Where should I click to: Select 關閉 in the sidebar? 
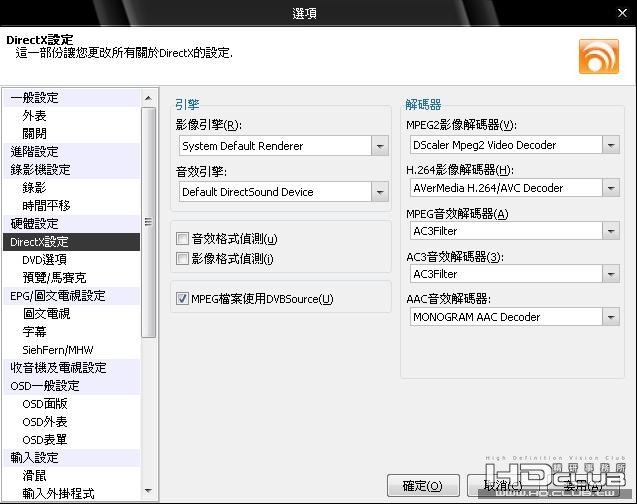[72, 134]
